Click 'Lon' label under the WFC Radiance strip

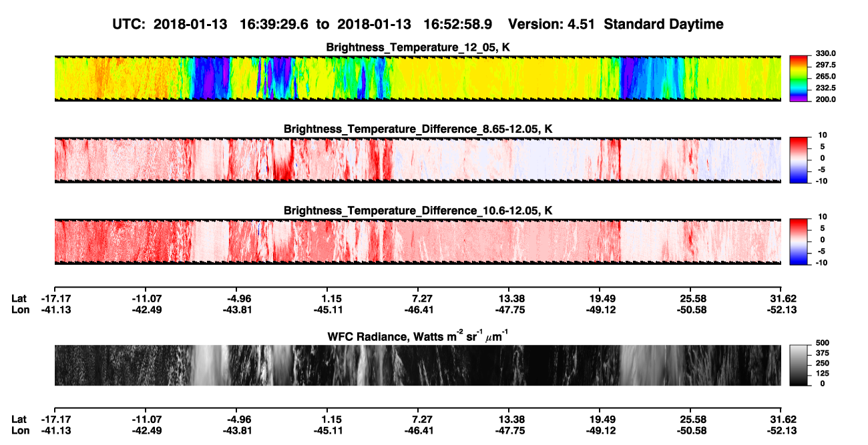19,431
